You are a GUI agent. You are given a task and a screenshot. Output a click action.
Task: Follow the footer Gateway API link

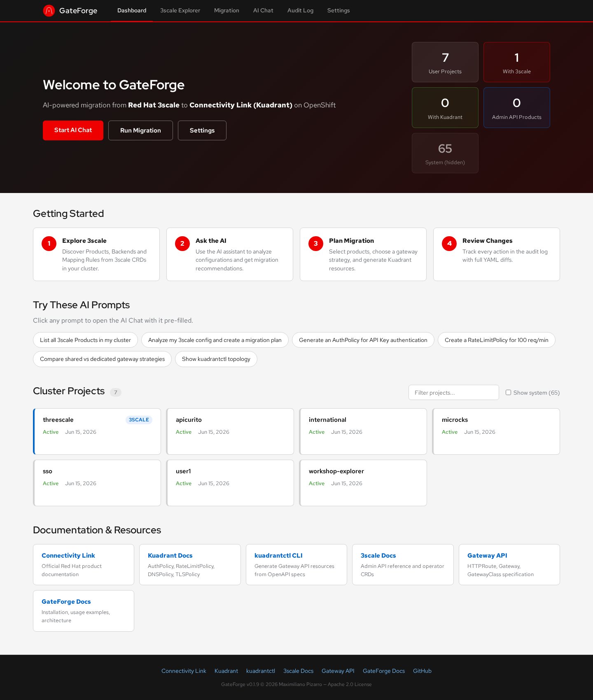point(338,671)
